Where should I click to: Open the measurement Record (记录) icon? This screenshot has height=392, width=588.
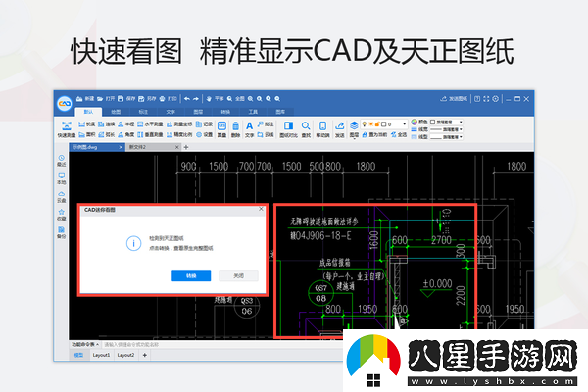point(199,124)
